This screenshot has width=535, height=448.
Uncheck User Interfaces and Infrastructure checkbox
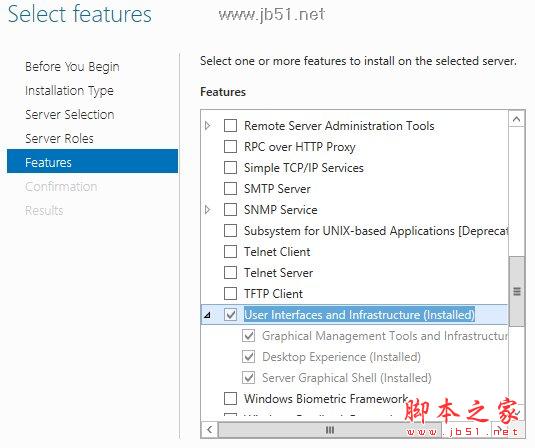click(230, 315)
